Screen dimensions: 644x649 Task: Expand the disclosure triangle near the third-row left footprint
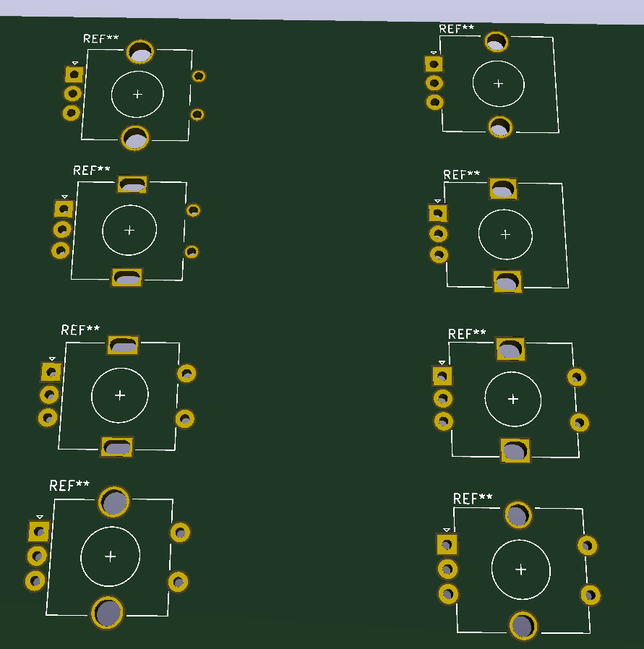[x=51, y=358]
